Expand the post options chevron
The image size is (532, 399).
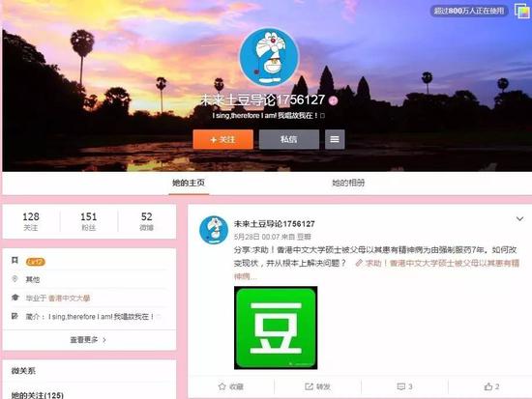click(x=519, y=219)
